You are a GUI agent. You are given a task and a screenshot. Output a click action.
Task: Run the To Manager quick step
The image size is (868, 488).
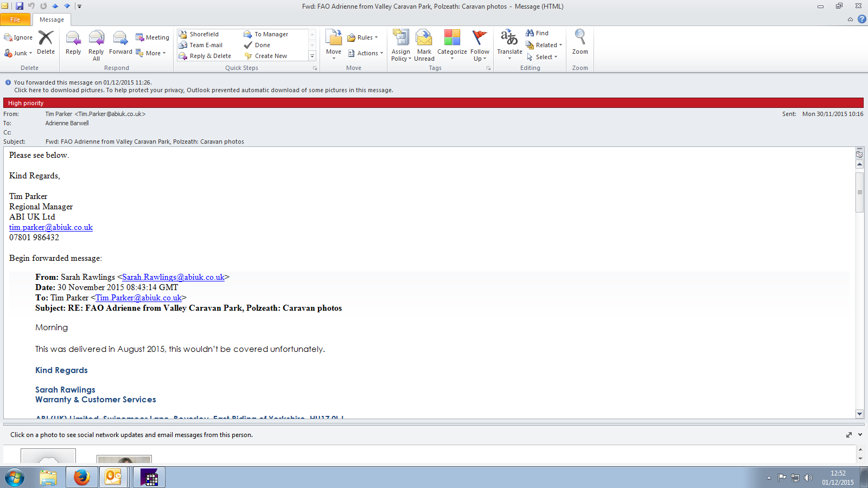(266, 34)
